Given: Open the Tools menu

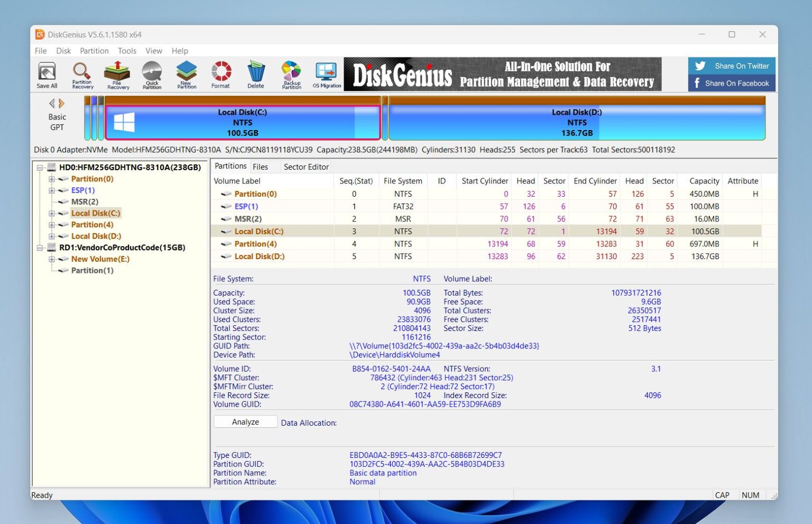Looking at the screenshot, I should (126, 51).
